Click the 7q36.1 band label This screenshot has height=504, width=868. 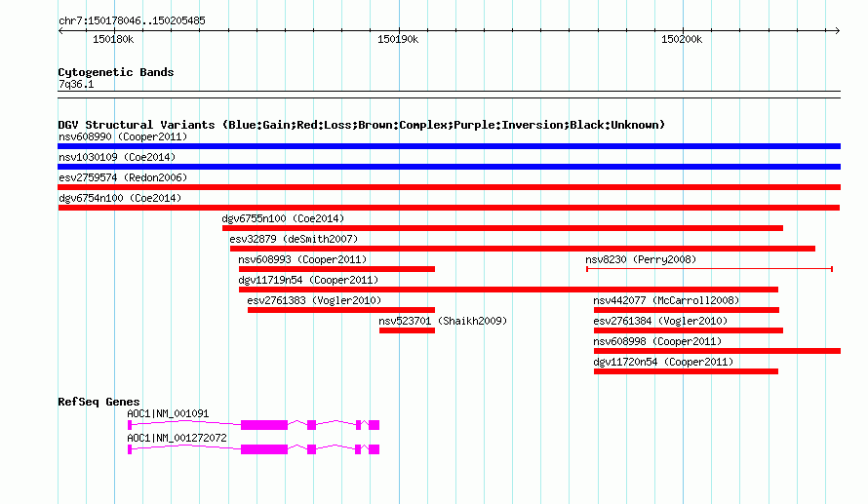(76, 84)
